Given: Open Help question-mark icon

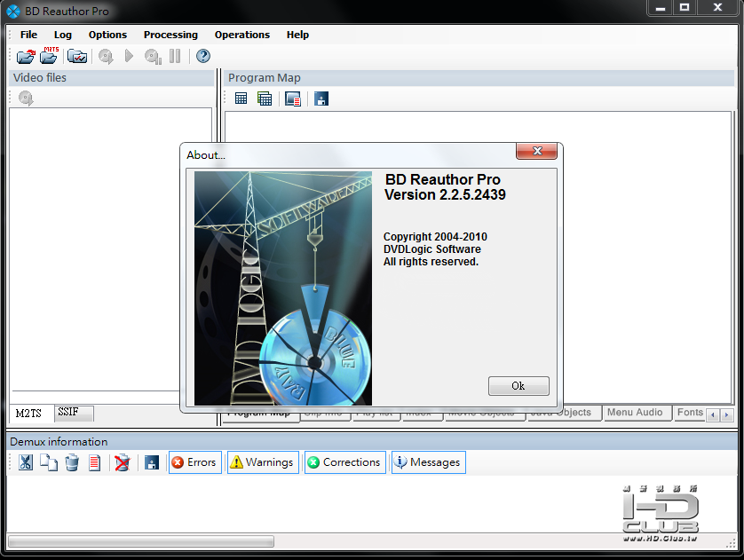Looking at the screenshot, I should click(x=203, y=56).
